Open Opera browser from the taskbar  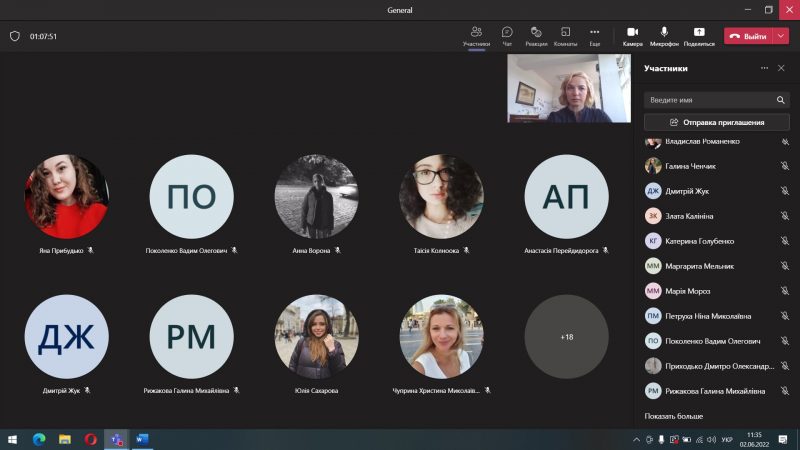click(91, 439)
